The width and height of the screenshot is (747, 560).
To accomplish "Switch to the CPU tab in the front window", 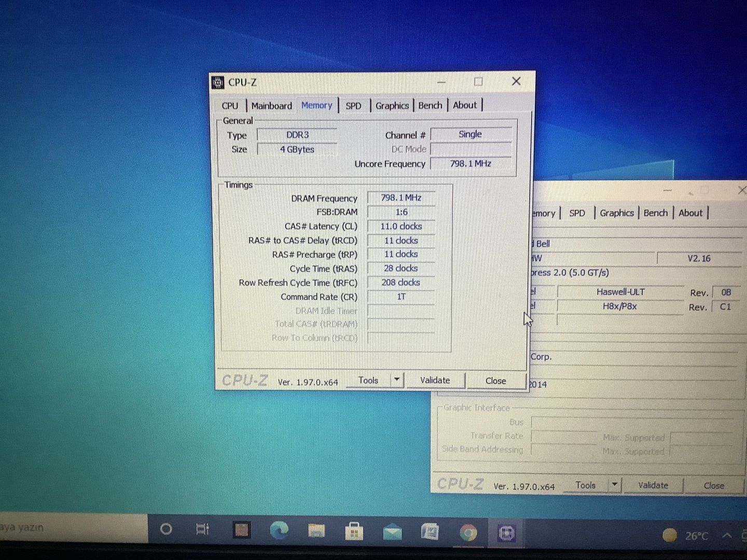I will click(x=230, y=106).
